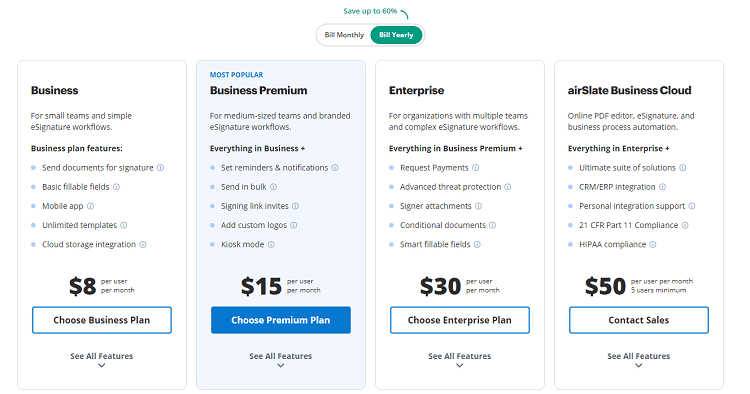Expand See All Features under airSlate Business Cloud

tap(639, 360)
